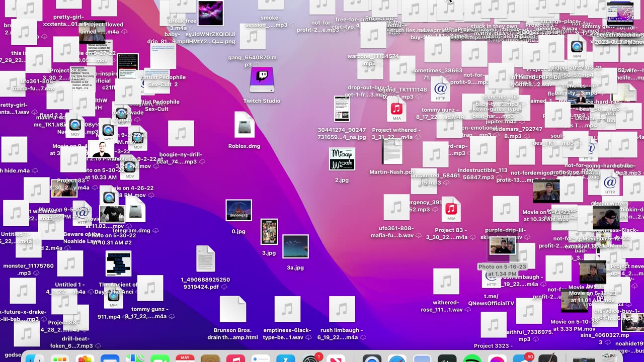
Task: Select the Project 83 - 3_30_22 red m4a icon
Action: coord(451,210)
